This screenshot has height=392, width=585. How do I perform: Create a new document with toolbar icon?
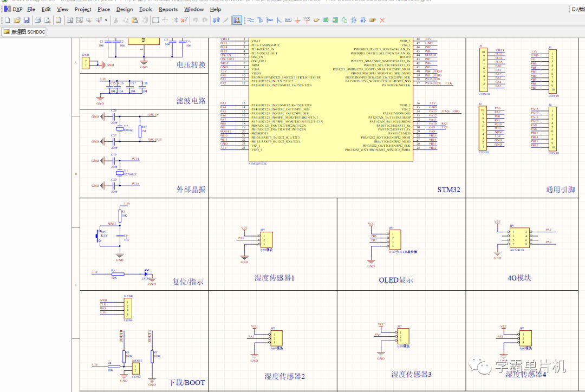click(x=8, y=20)
